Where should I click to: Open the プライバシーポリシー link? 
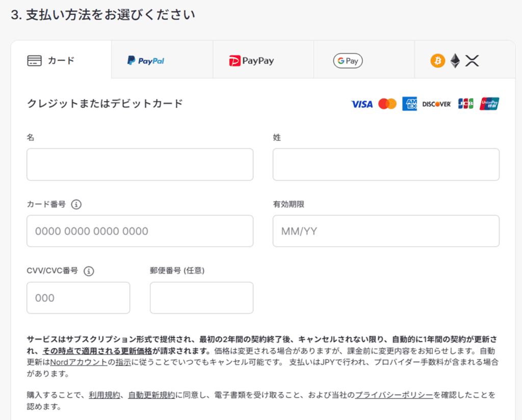[x=394, y=395]
